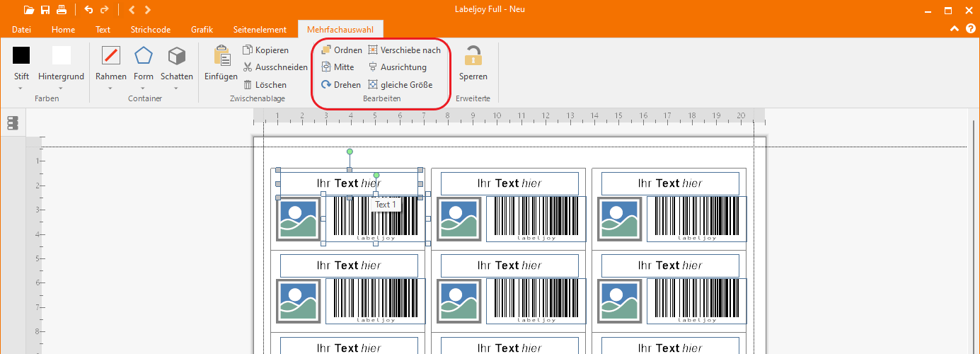Click the Open folder icon in title bar
Screen dimensions: 980x354
coord(28,10)
